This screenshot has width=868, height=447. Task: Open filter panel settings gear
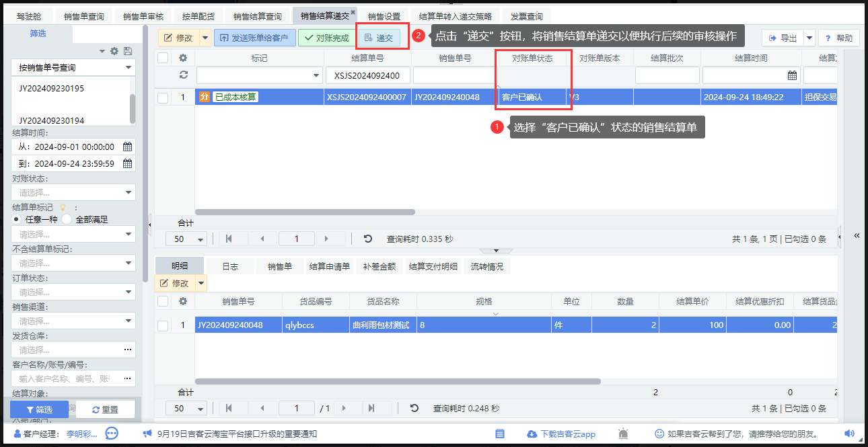click(114, 51)
